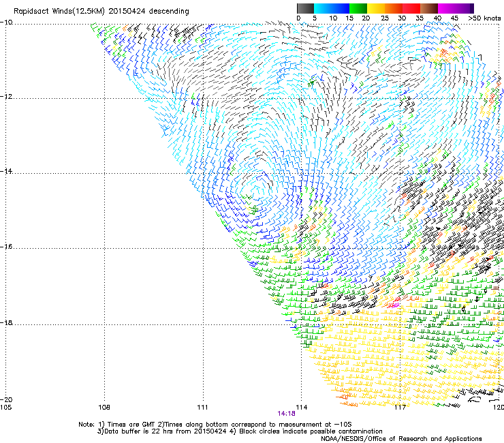Click the latitude label '-12'
The height and width of the screenshot is (443, 504).
click(6, 97)
